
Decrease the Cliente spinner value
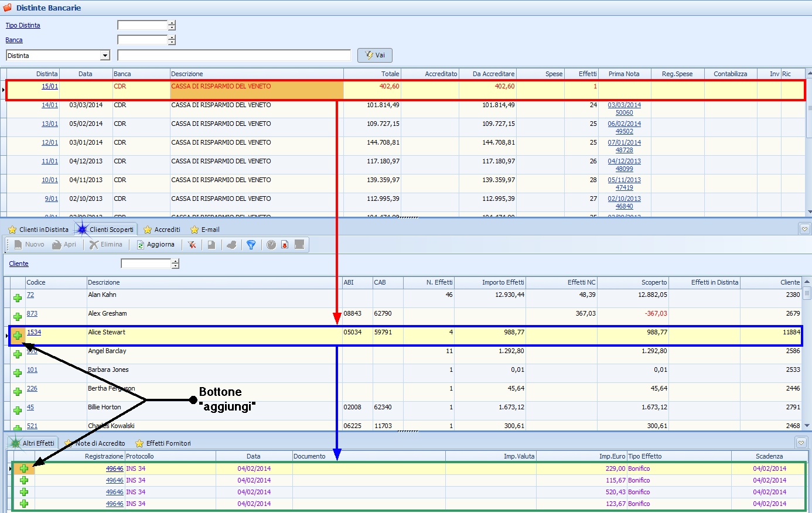tap(175, 266)
